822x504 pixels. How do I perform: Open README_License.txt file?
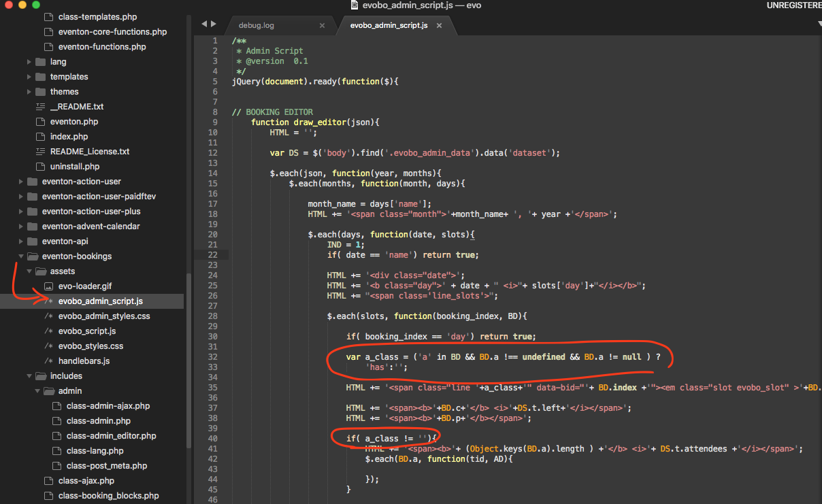click(x=90, y=152)
